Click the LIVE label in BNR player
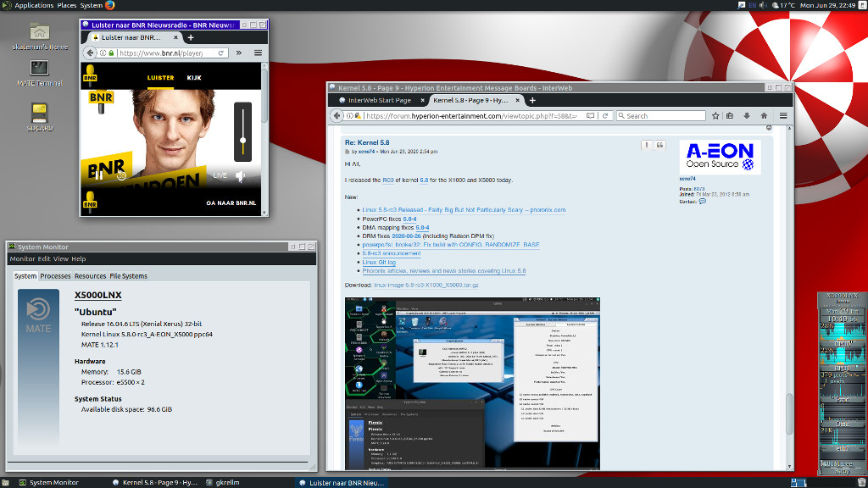Viewport: 868px width, 488px height. tap(220, 175)
